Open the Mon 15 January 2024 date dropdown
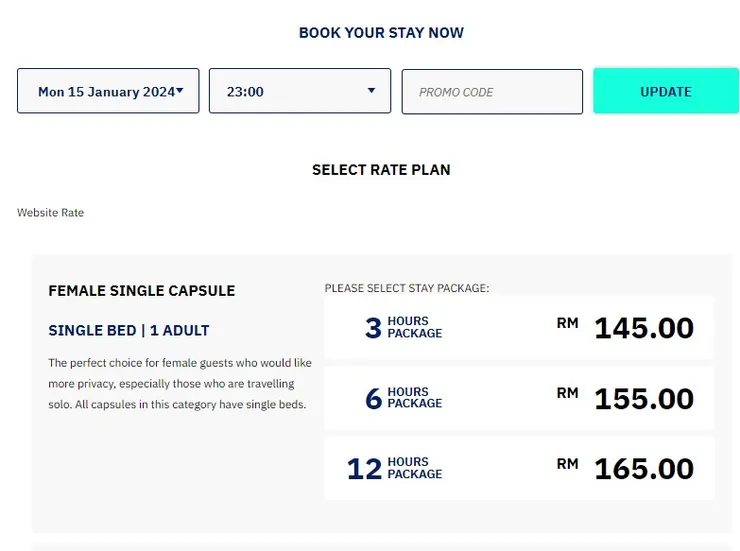Screen dimensions: 740x551 pyautogui.click(x=105, y=91)
